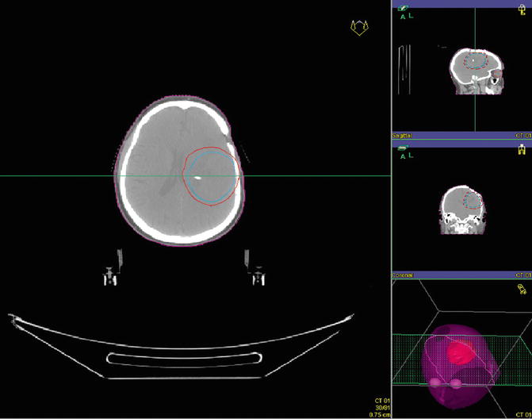This screenshot has width=532, height=419.
Task: Click the top-right patient icon in coronal panel
Action: point(521,149)
